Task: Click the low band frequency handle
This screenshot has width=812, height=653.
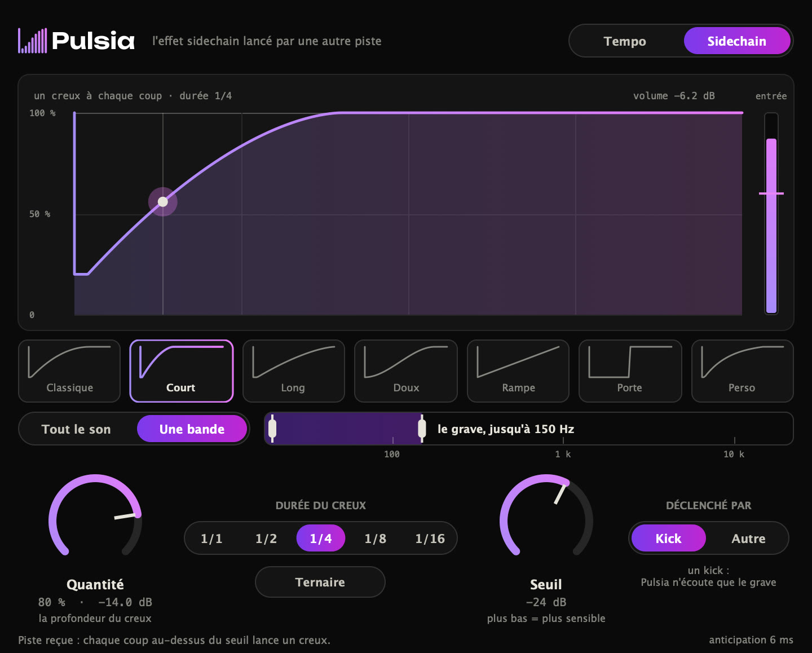Action: 272,429
